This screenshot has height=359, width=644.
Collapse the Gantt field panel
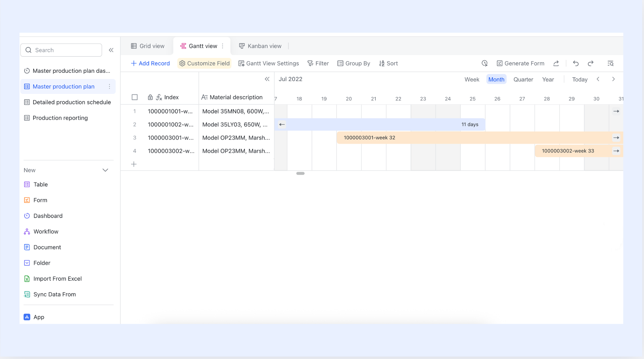pos(267,79)
